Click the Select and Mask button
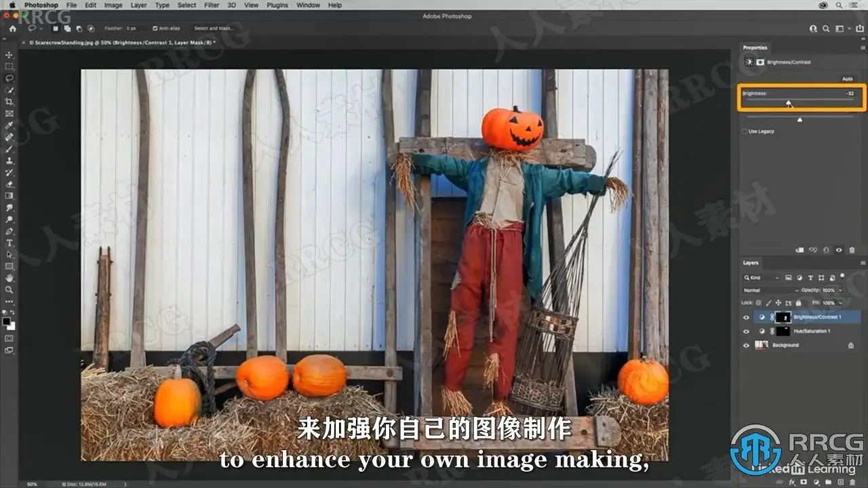The image size is (868, 488). (x=214, y=28)
